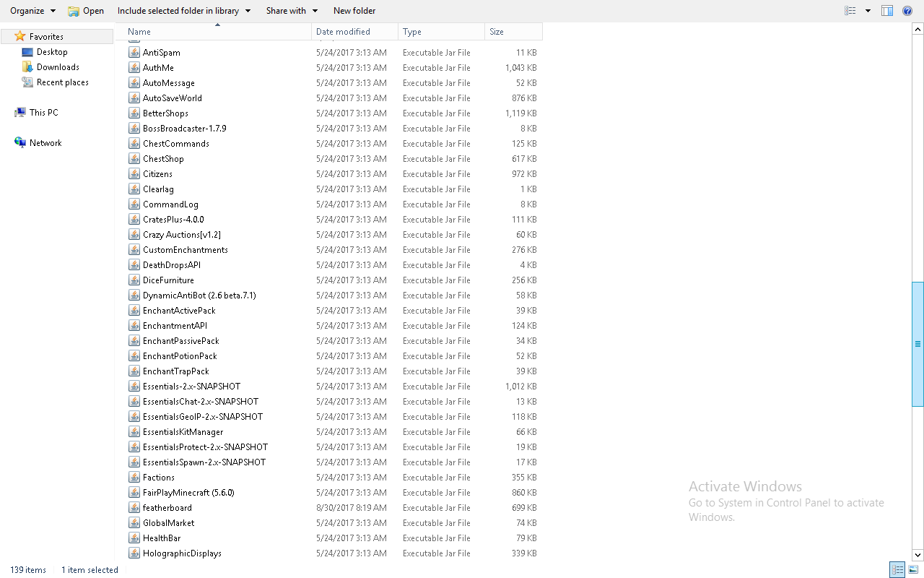Viewport: 924px width, 578px height.
Task: Open the Organize dropdown menu
Action: (x=32, y=11)
